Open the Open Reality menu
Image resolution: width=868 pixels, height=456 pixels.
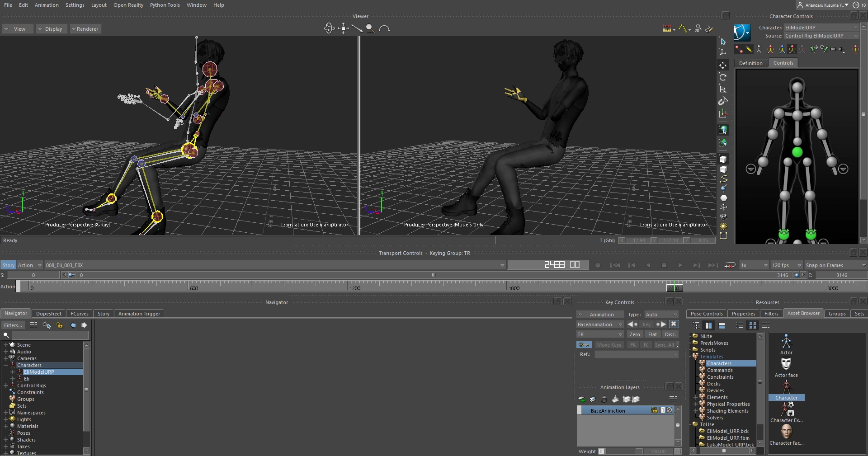tap(128, 5)
